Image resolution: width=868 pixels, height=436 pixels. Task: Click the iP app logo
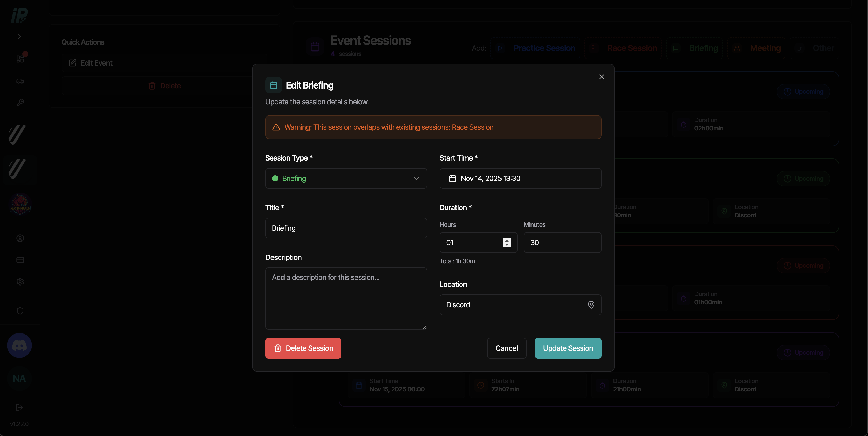pos(19,15)
